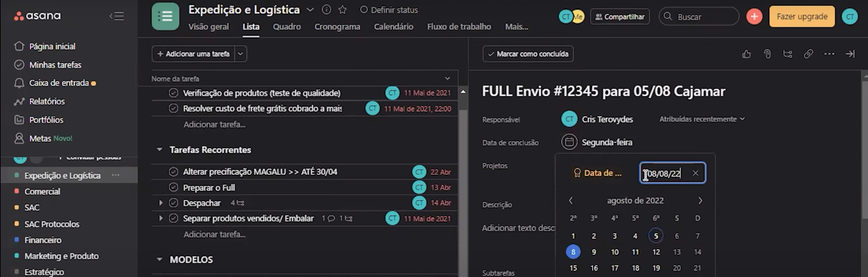The height and width of the screenshot is (277, 868).
Task: Mark Alterar precificação MAGALU task complete
Action: [173, 172]
